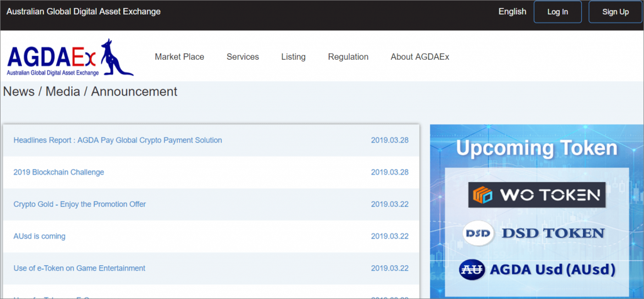The image size is (644, 299).
Task: Click date 2019.03.22 on Crypto Gold row
Action: [390, 204]
